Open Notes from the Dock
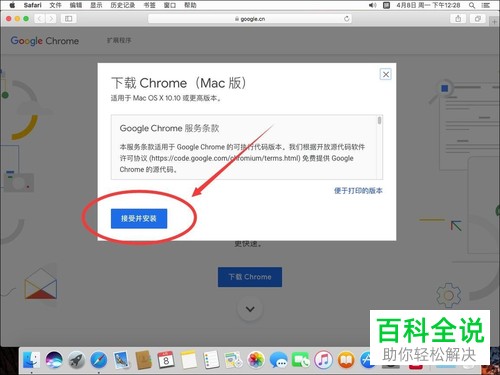 [189, 360]
